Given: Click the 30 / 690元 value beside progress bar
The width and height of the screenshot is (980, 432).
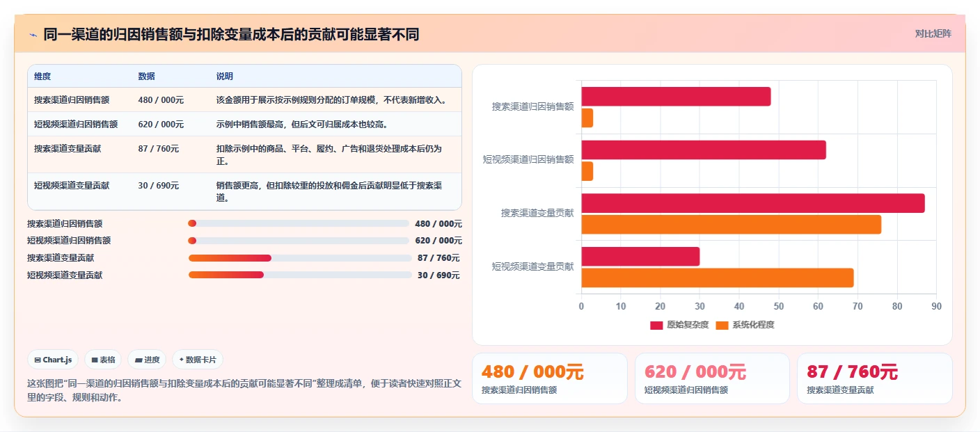Looking at the screenshot, I should click(x=438, y=275).
